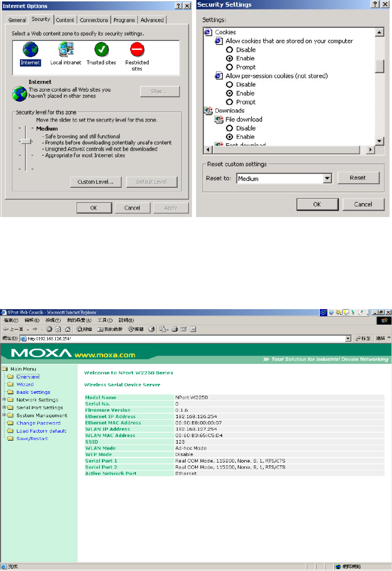Expand the Links toolbar chevron
Viewport: 392px width, 571px height.
click(x=389, y=338)
